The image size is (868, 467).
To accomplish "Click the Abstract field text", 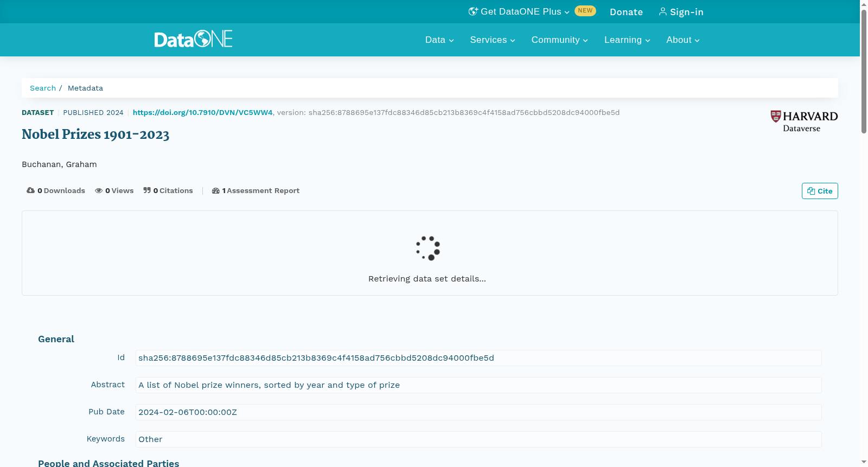I will pyautogui.click(x=478, y=385).
